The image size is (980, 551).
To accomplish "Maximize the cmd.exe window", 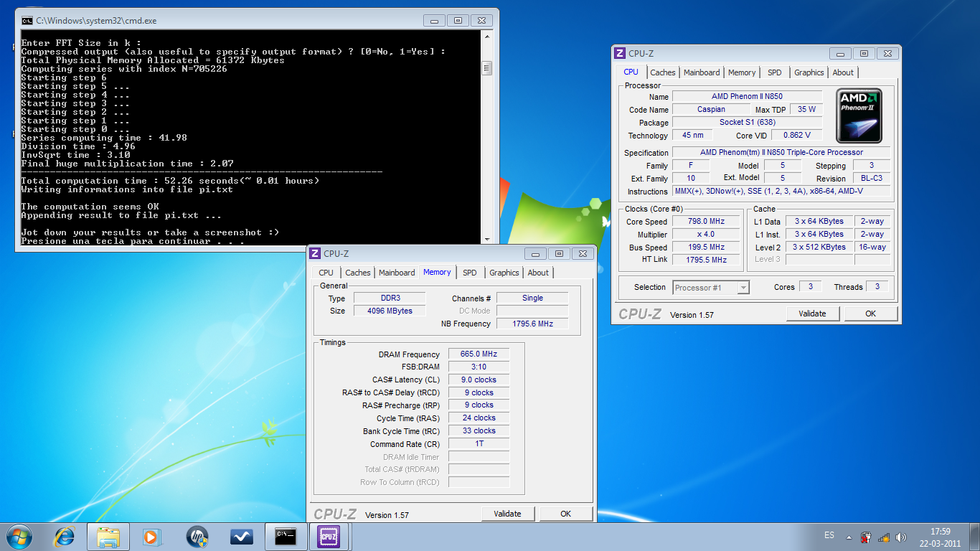I will [459, 21].
